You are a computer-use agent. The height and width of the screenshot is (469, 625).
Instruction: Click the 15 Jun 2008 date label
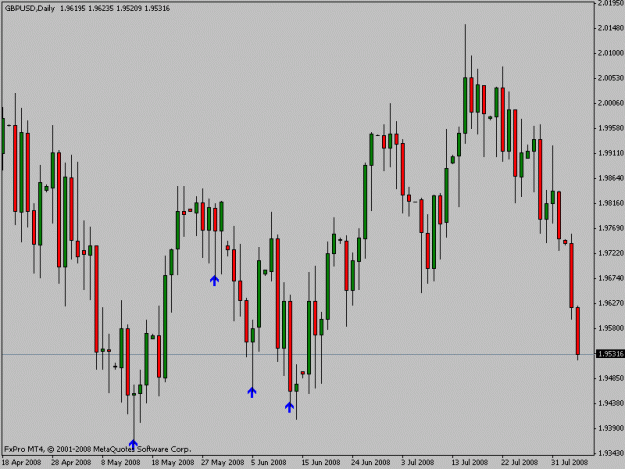click(x=321, y=463)
